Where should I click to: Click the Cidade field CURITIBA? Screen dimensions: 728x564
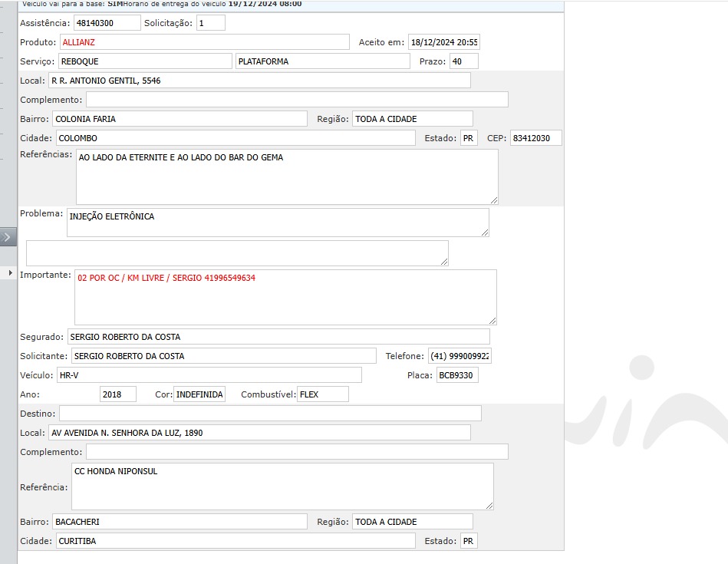click(236, 541)
